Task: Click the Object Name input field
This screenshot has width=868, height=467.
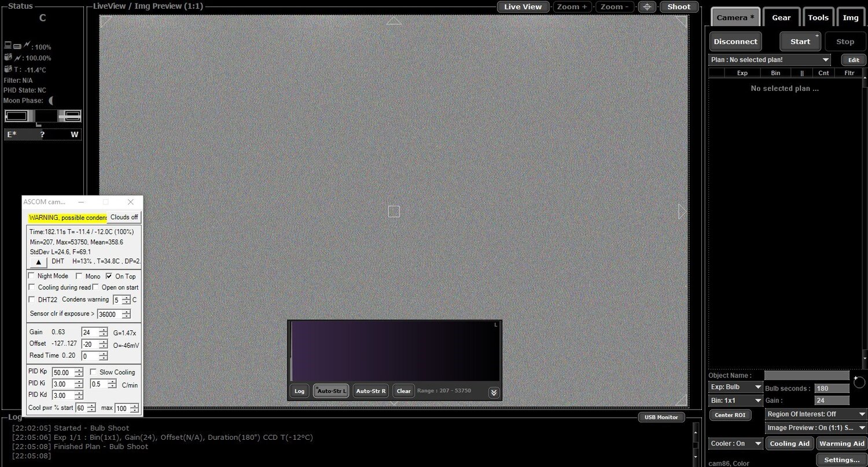Action: tap(807, 376)
